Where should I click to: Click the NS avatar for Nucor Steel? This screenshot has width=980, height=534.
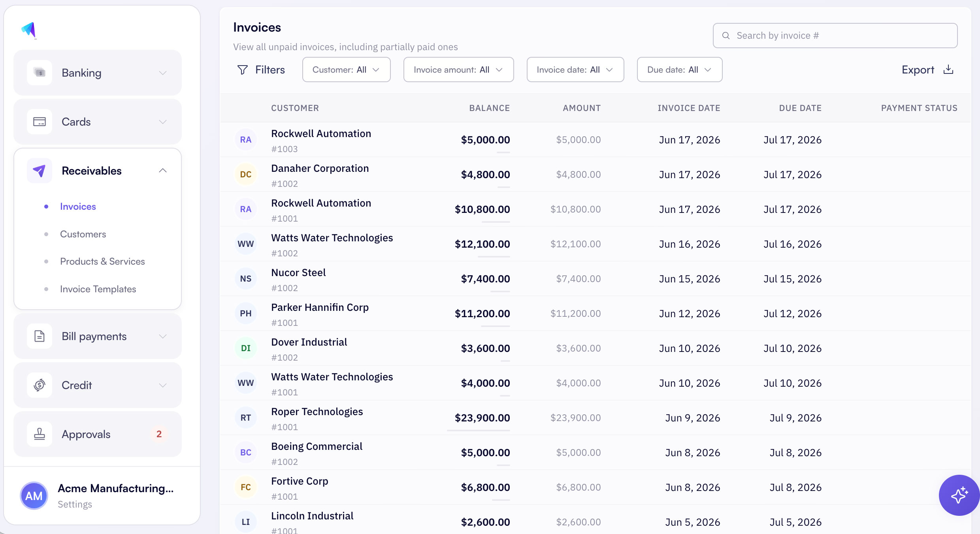click(246, 278)
